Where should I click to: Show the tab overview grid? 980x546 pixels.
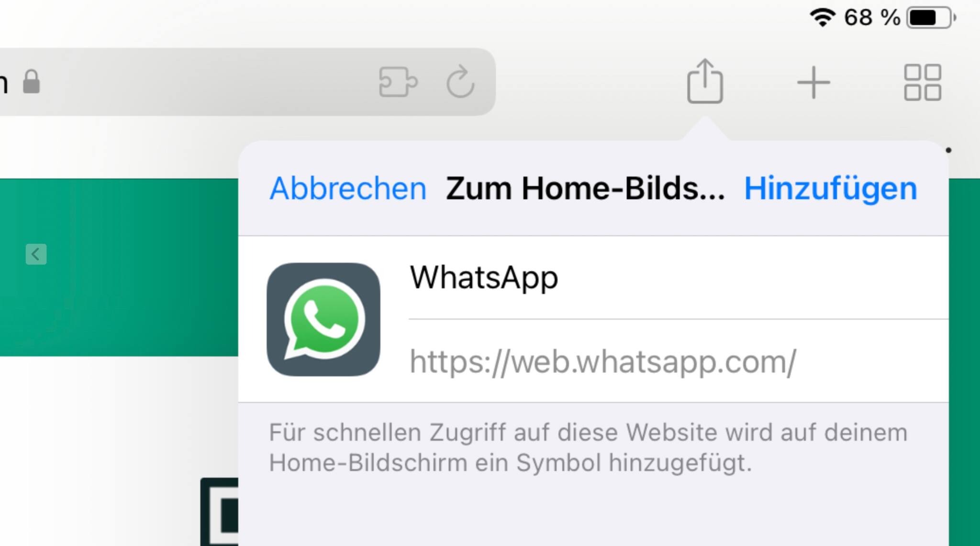click(923, 82)
